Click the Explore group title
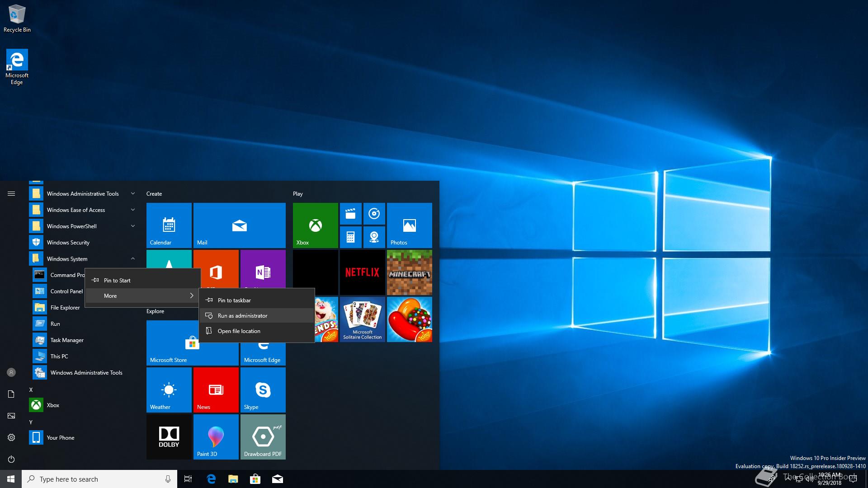This screenshot has height=488, width=868. click(155, 311)
